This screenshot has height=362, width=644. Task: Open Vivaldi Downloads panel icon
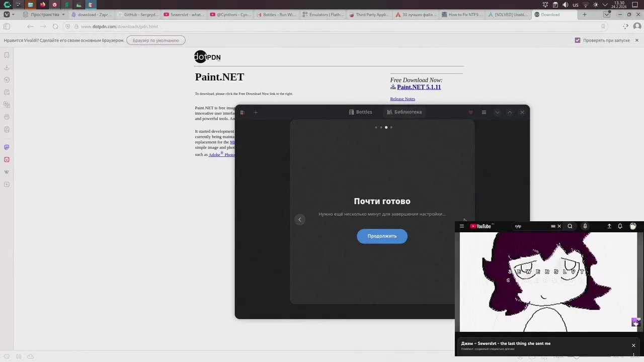point(7,67)
